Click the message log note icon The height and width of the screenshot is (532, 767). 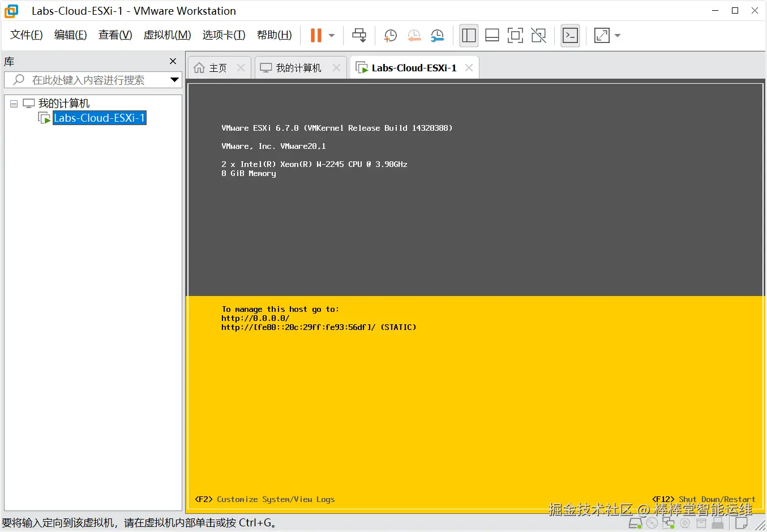pyautogui.click(x=741, y=523)
